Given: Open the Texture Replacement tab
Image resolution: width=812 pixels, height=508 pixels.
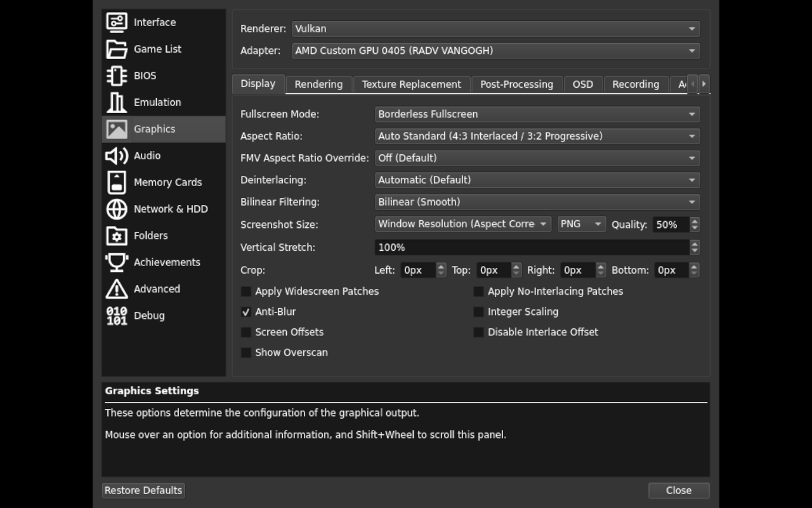Looking at the screenshot, I should point(411,84).
